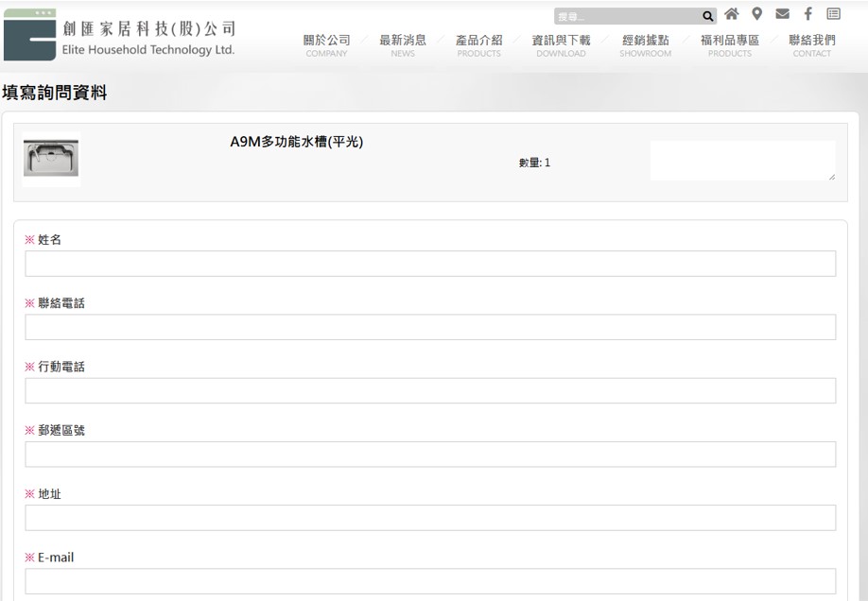
Task: Click the search magnifier icon
Action: [x=708, y=16]
